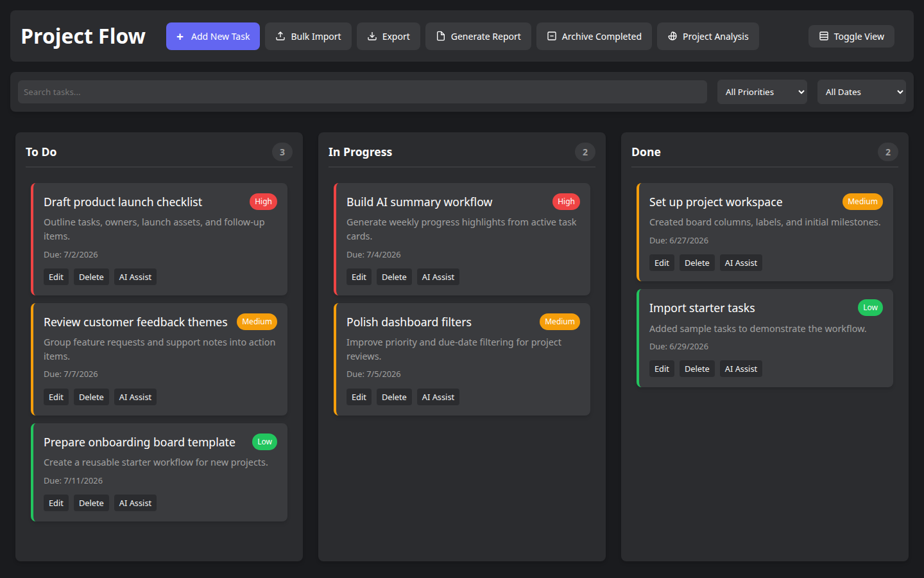
Task: Toggle the board view
Action: point(851,37)
